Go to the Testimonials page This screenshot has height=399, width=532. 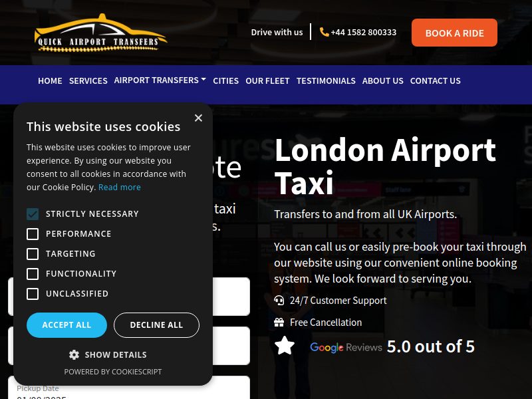point(326,80)
